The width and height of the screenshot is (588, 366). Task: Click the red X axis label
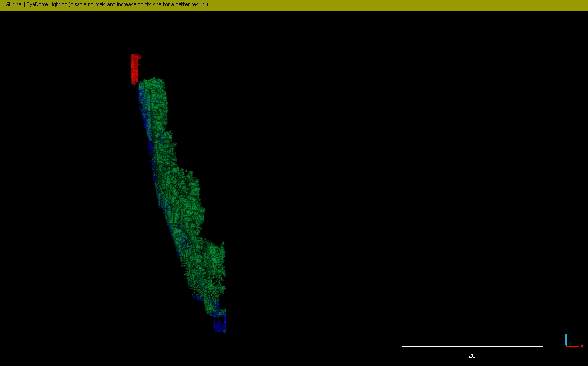tap(582, 346)
